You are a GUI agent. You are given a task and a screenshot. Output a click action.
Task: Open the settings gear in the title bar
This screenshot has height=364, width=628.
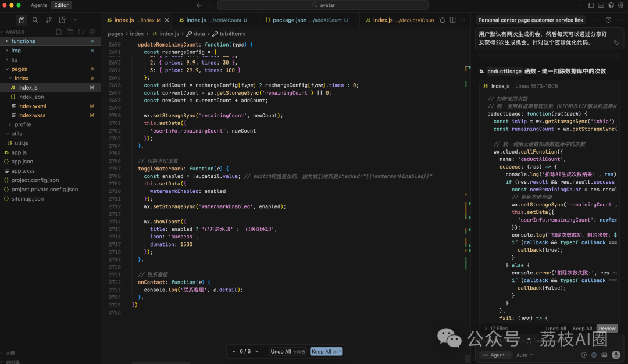tap(621, 5)
